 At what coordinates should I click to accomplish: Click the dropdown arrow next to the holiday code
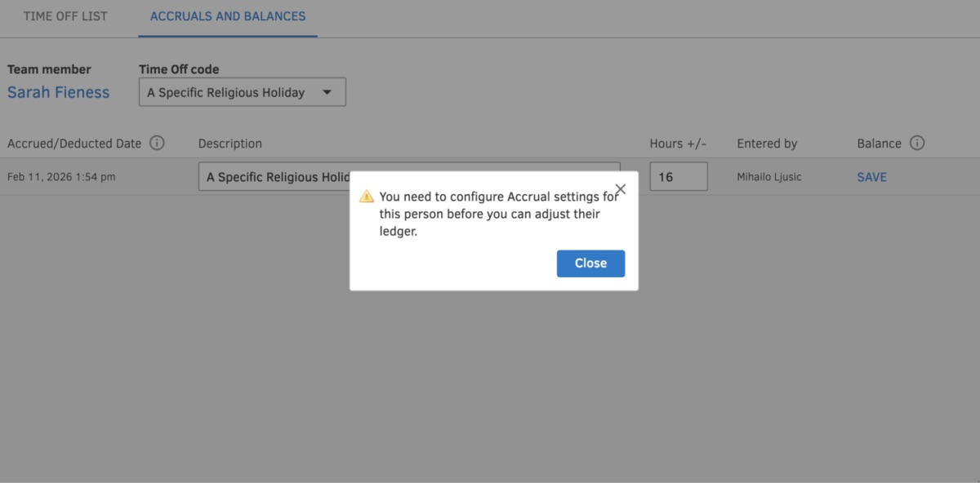[328, 91]
